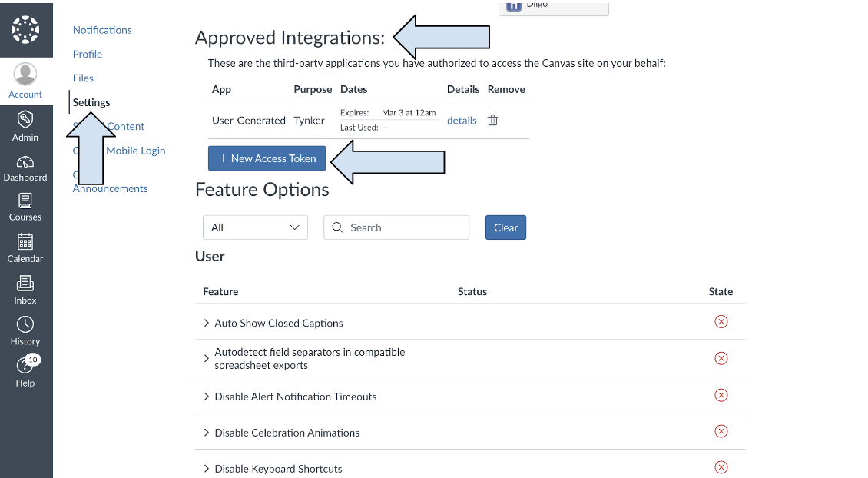Screen dimensions: 868x478
Task: Open the Help icon with badge
Action: coord(25,366)
